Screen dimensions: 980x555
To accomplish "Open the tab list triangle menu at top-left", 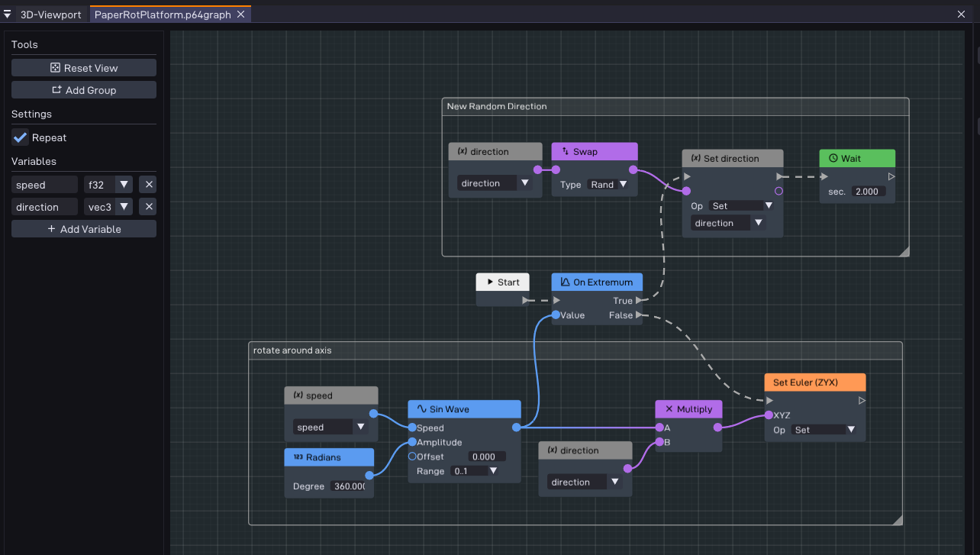I will click(x=7, y=15).
